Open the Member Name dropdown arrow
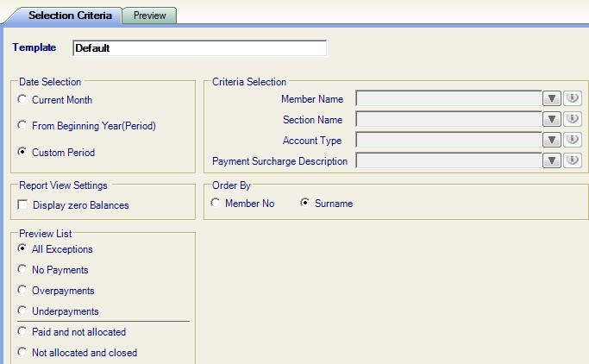This screenshot has height=364, width=589. click(552, 99)
